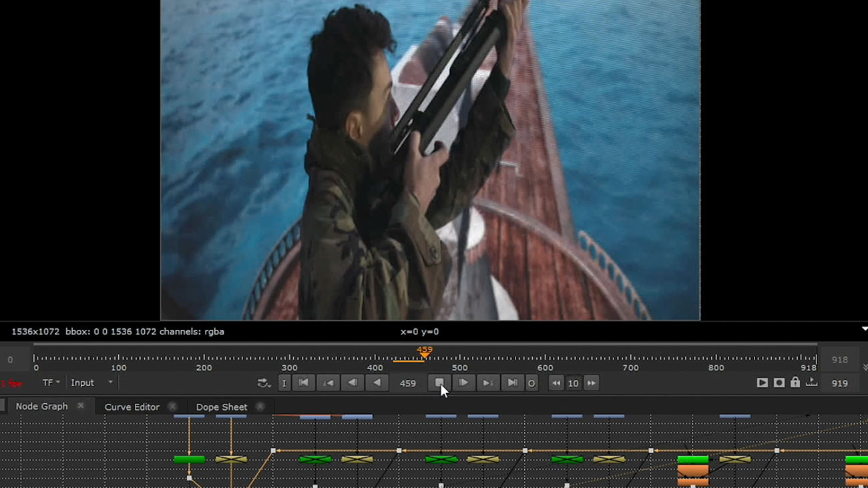Click the 1536x1072 bbox info text
Screen dimensions: 868x488
tap(118, 331)
